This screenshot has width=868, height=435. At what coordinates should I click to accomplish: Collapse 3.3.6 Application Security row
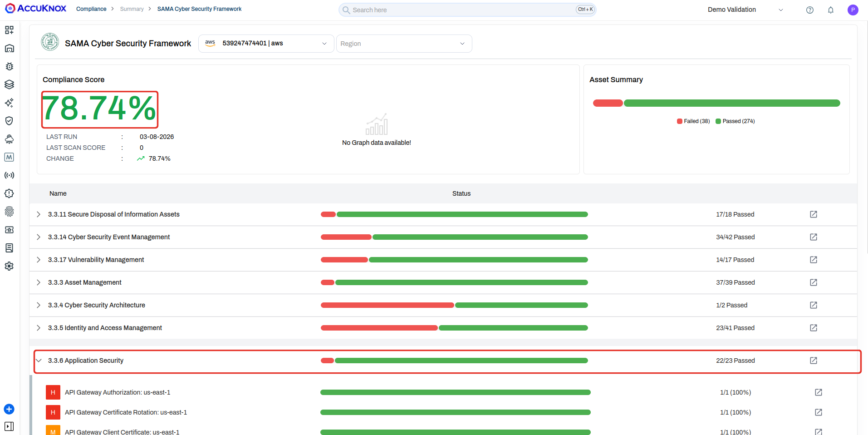[x=39, y=361]
